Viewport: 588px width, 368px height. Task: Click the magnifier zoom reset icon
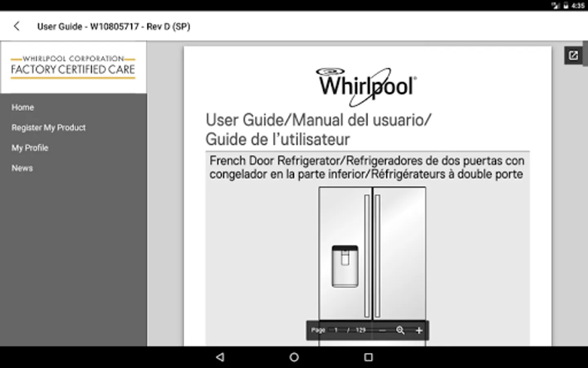(400, 330)
